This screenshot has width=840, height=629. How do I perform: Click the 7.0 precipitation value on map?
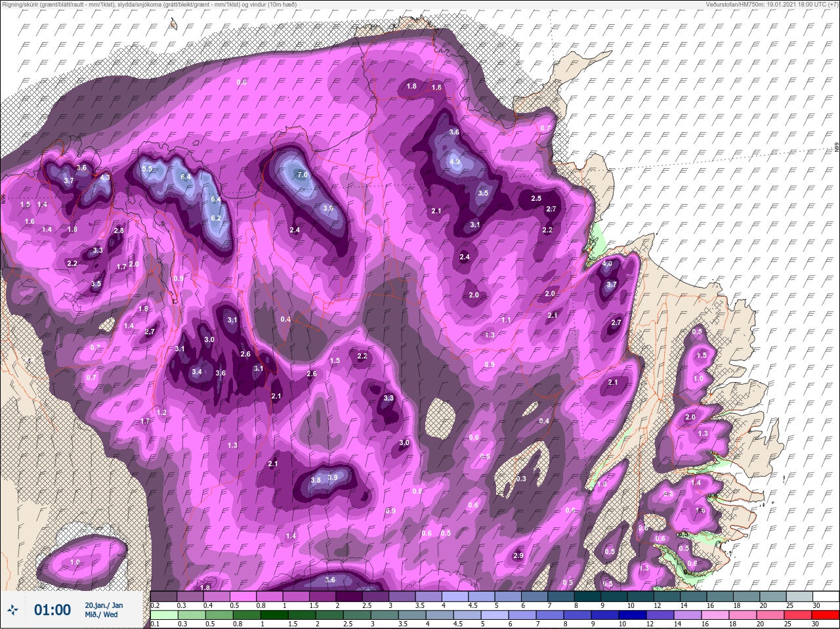(302, 175)
